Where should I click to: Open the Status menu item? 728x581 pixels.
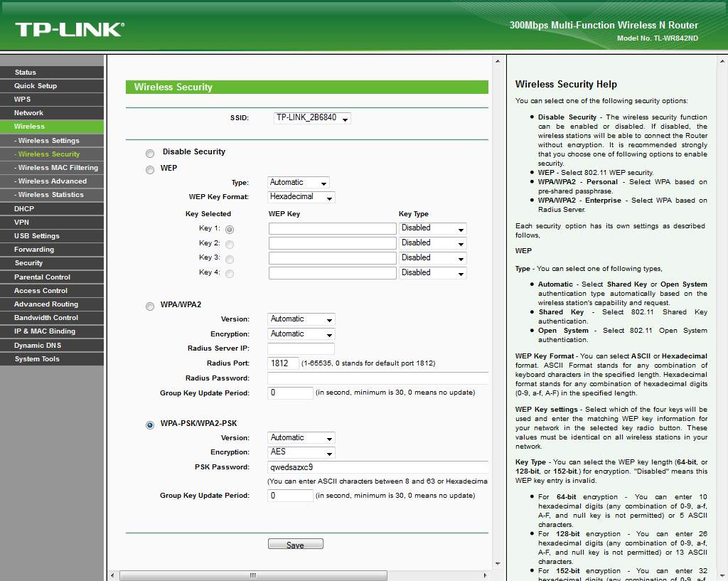pyautogui.click(x=52, y=72)
